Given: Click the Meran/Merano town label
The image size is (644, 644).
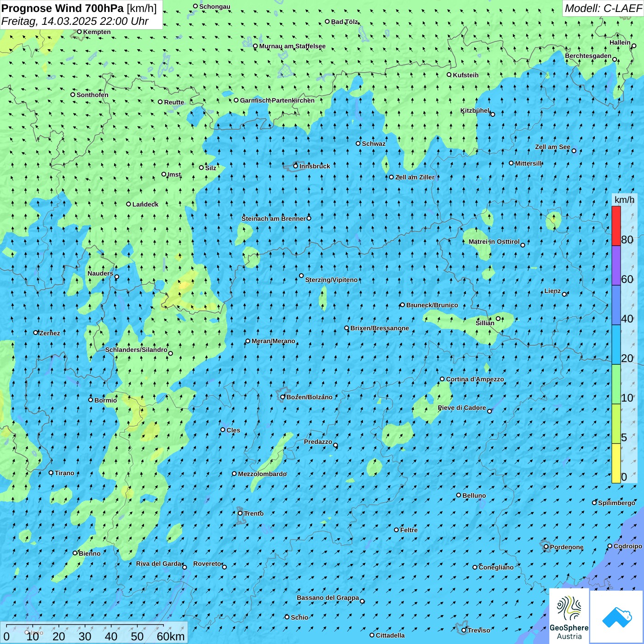Looking at the screenshot, I should [273, 341].
